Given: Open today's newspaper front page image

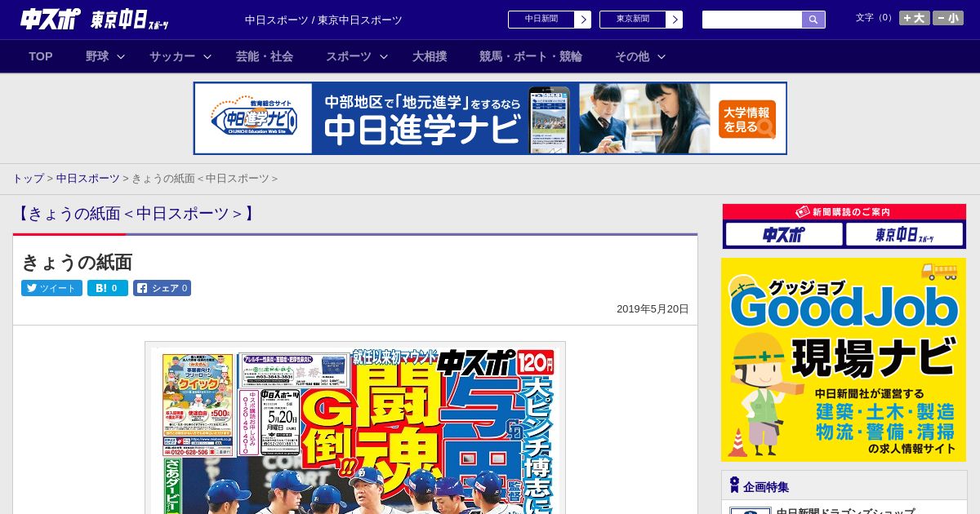Looking at the screenshot, I should tap(355, 428).
